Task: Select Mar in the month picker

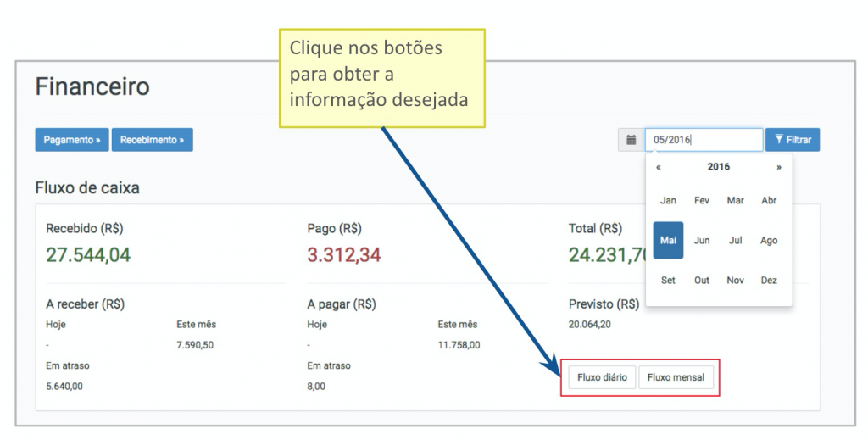Action: point(735,200)
